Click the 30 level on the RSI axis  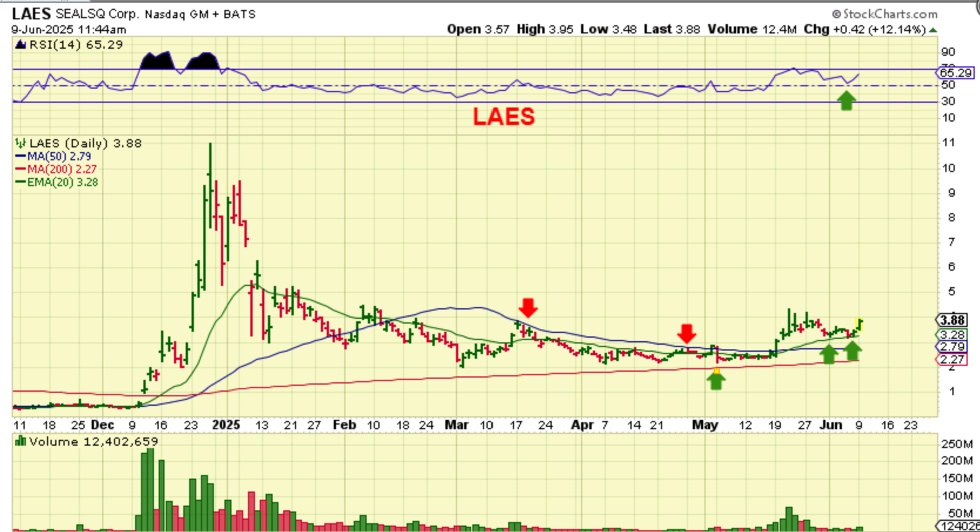click(948, 101)
